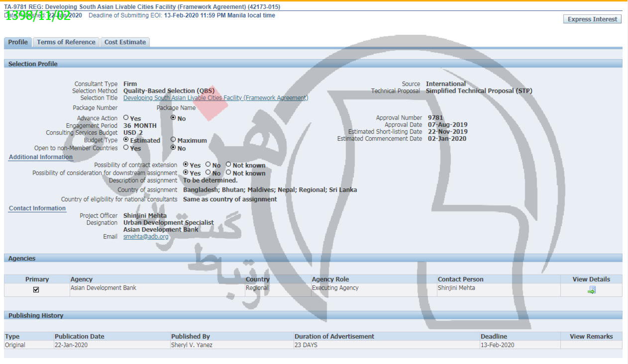Screen dimensions: 628x364
Task: Choose Maximum budget type
Action: [173, 140]
